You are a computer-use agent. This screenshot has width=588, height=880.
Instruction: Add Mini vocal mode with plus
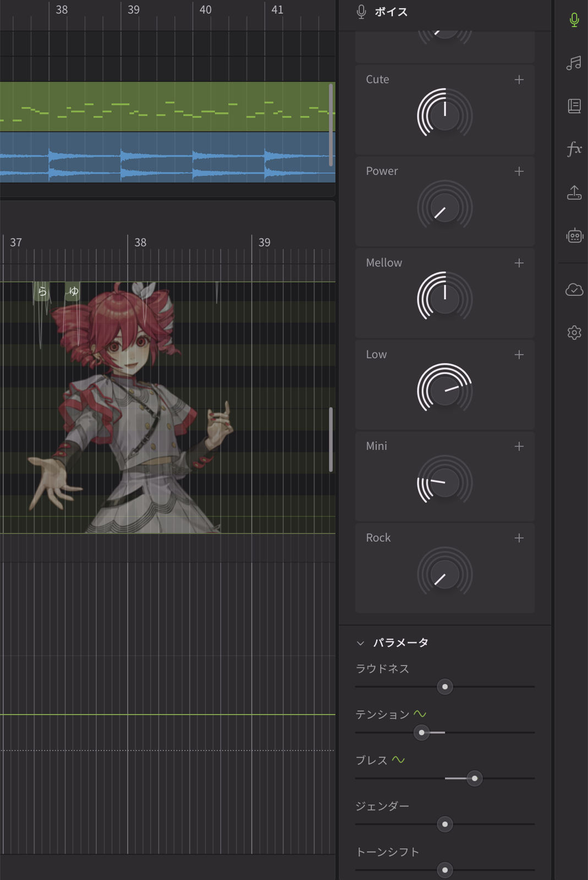(x=519, y=446)
